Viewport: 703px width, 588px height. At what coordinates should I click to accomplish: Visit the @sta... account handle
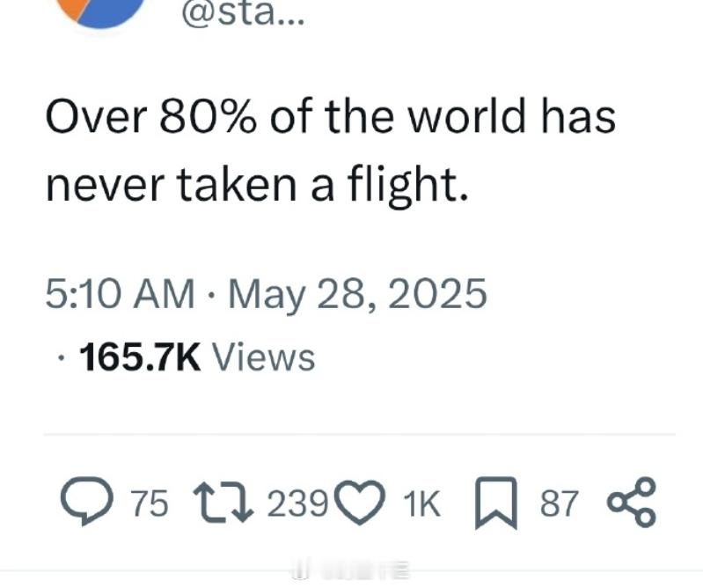pyautogui.click(x=243, y=14)
